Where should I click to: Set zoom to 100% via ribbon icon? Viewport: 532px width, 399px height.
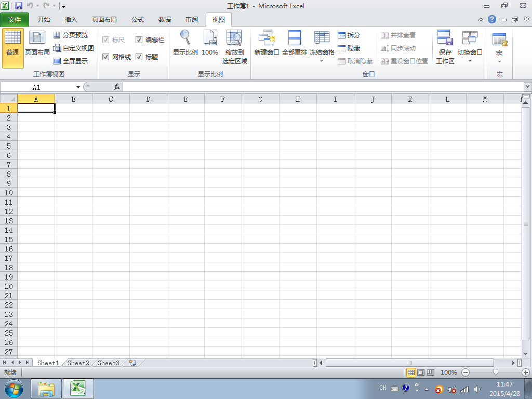(x=210, y=43)
